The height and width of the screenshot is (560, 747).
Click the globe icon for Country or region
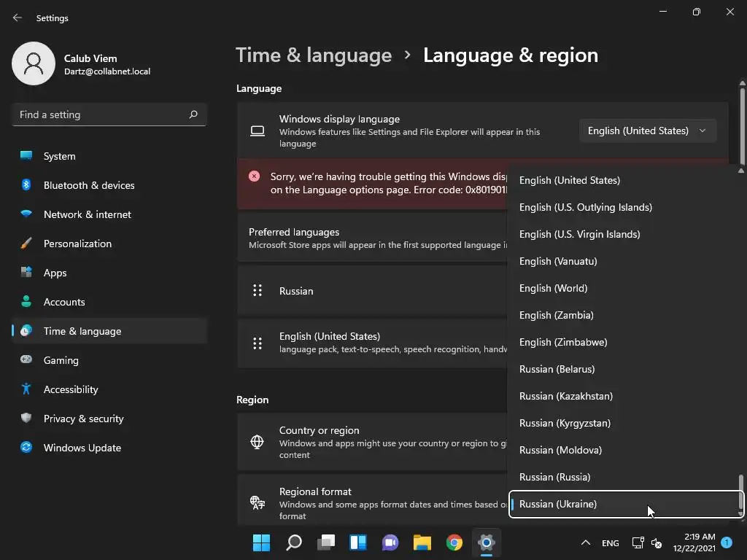258,442
